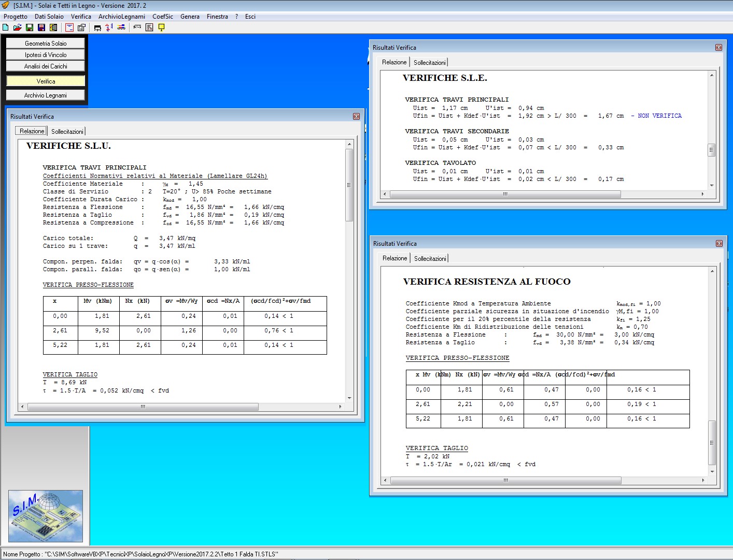Click the black beam geometry toolbar icon
The image size is (733, 560).
coord(97,28)
